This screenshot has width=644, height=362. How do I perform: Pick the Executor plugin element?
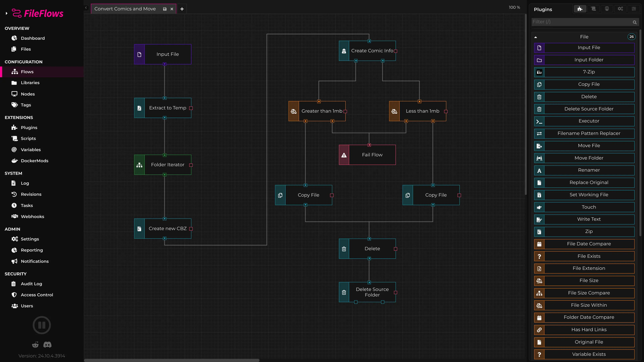tap(584, 121)
